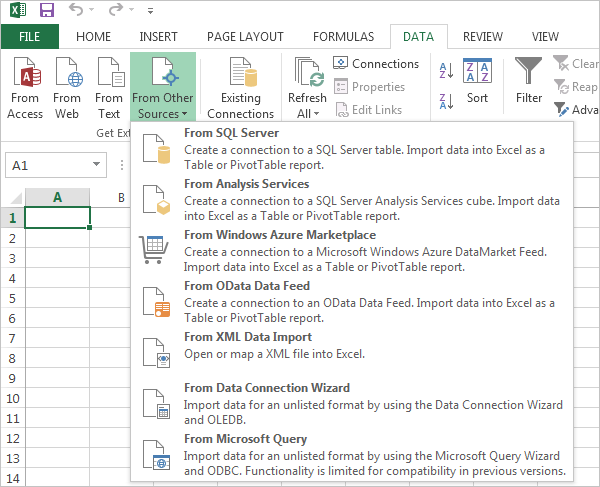Click the Clear filter button
600x487 pixels.
pos(576,64)
